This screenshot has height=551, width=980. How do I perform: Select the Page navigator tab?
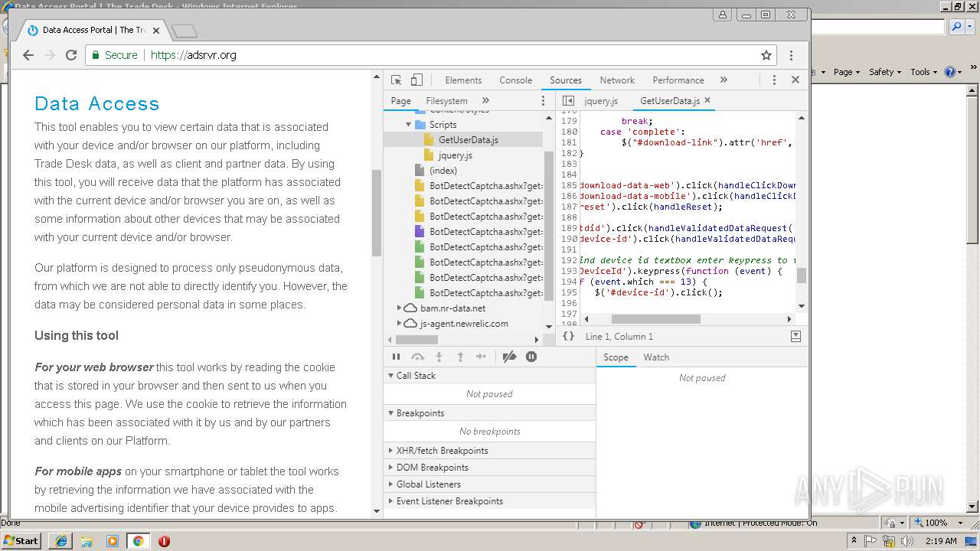pos(400,101)
